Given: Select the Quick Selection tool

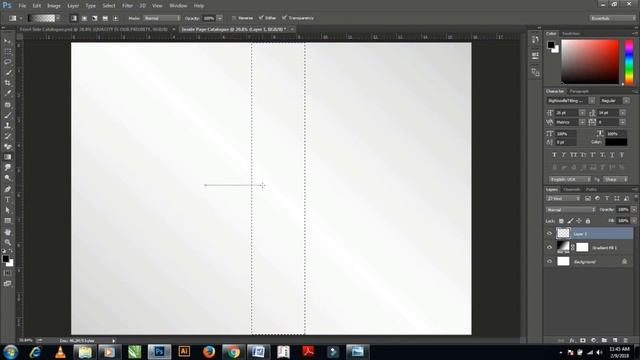Looking at the screenshot, I should (7, 73).
